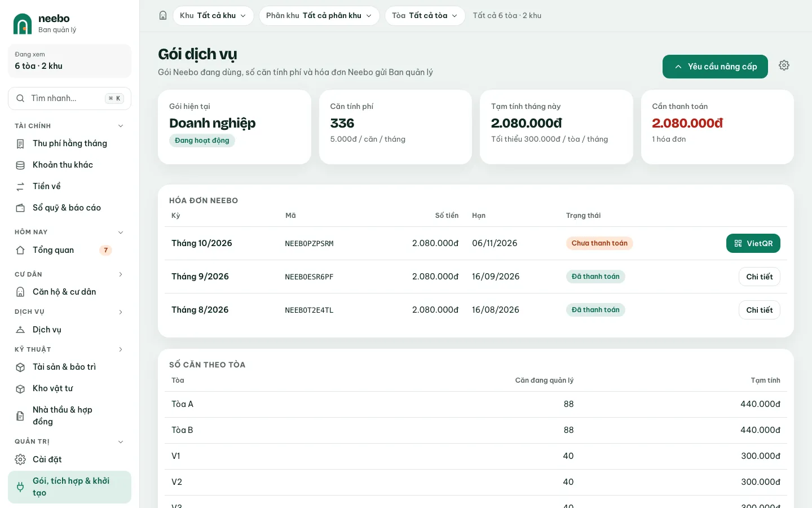View Chi tiết for Tháng 8/2026
This screenshot has height=508, width=812.
(760, 310)
